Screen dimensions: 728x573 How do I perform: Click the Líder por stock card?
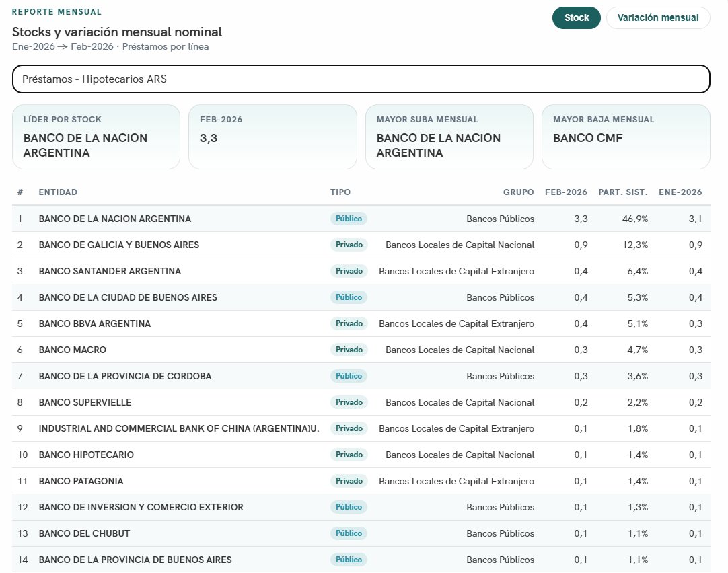click(96, 137)
